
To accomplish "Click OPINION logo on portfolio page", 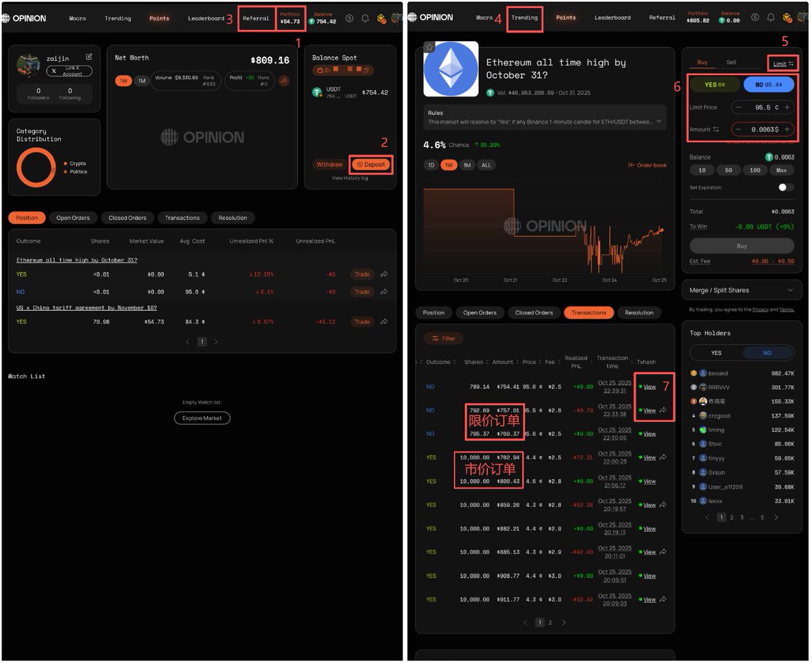I will pos(24,18).
